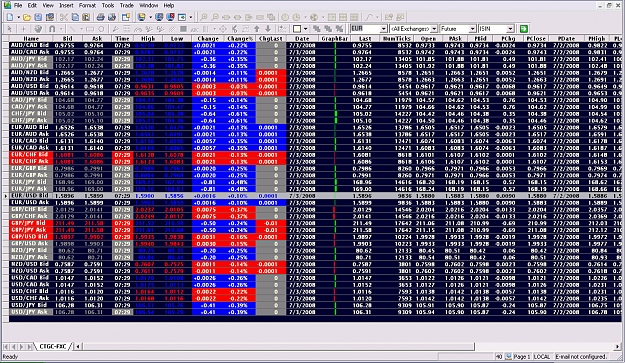Click the Copy icon

coord(75,17)
